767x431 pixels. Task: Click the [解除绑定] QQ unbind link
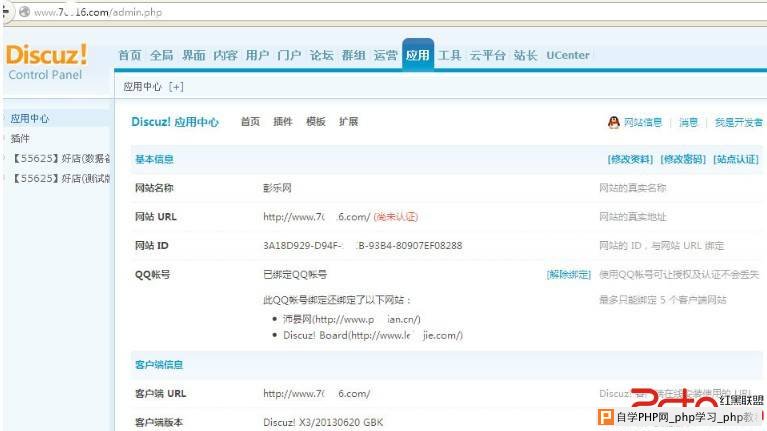point(568,274)
